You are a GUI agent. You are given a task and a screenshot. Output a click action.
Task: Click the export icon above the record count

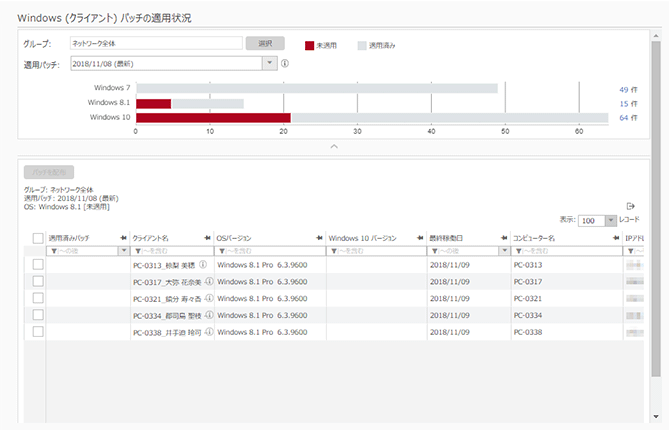[630, 206]
